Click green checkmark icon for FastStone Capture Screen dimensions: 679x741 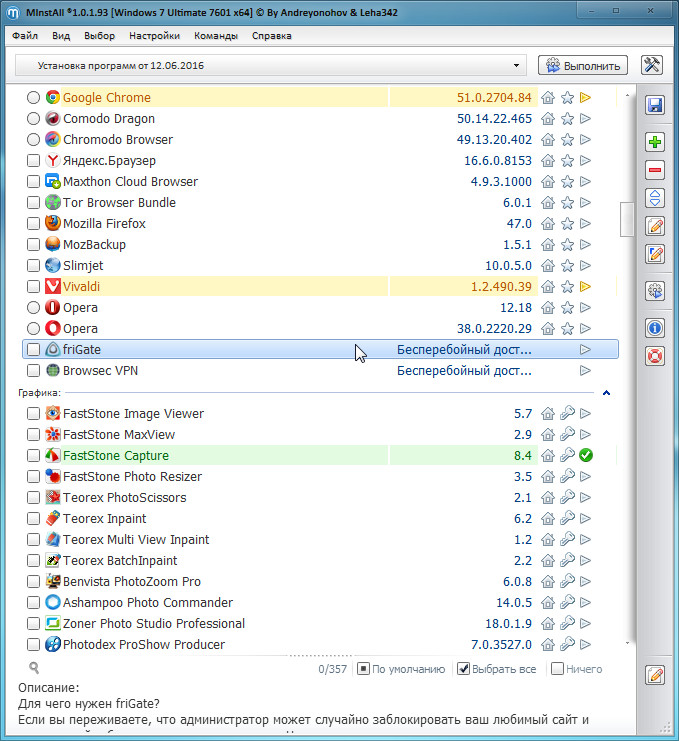(586, 455)
